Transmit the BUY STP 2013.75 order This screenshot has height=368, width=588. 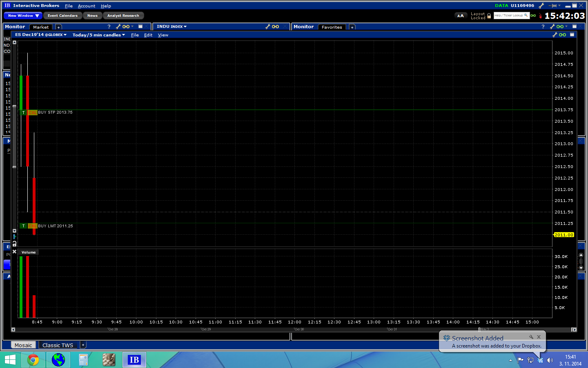24,112
